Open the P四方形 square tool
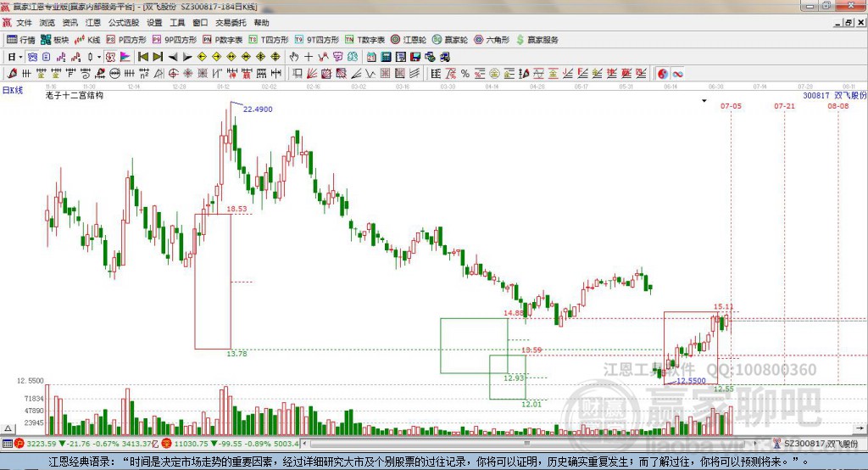Screen dimensions: 868x470 [126, 40]
